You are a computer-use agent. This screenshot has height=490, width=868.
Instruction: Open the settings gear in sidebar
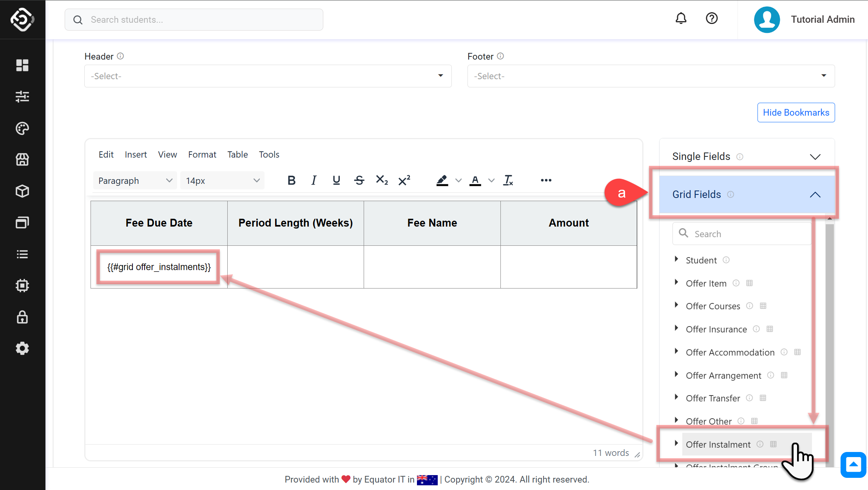click(22, 348)
